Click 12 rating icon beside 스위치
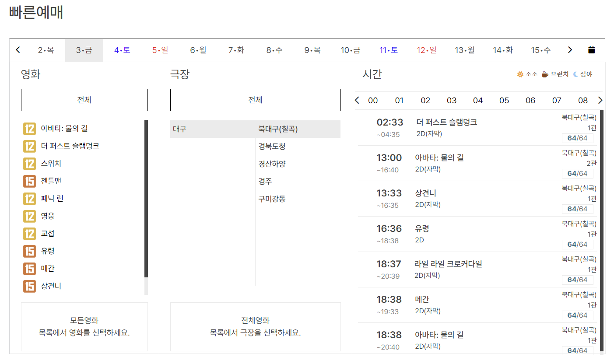This screenshot has width=607, height=364. click(29, 164)
